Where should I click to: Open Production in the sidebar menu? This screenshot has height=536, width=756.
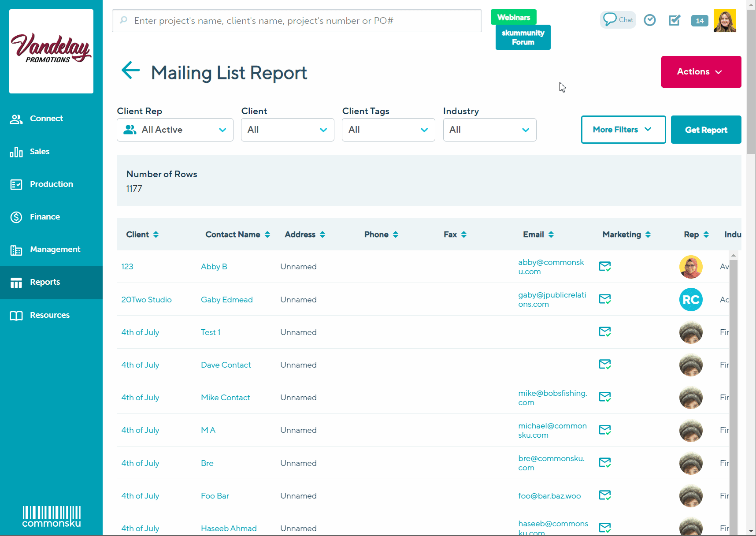point(51,184)
